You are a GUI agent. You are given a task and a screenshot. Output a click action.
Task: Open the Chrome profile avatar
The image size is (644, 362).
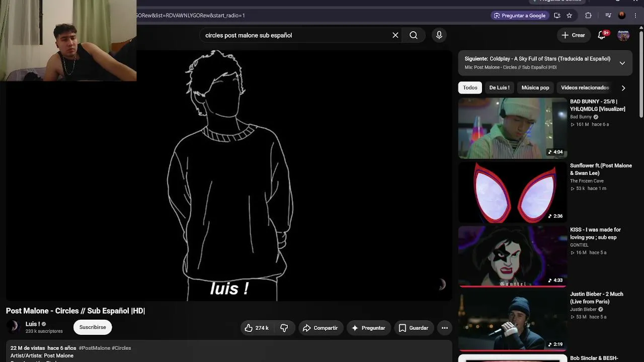pyautogui.click(x=622, y=16)
